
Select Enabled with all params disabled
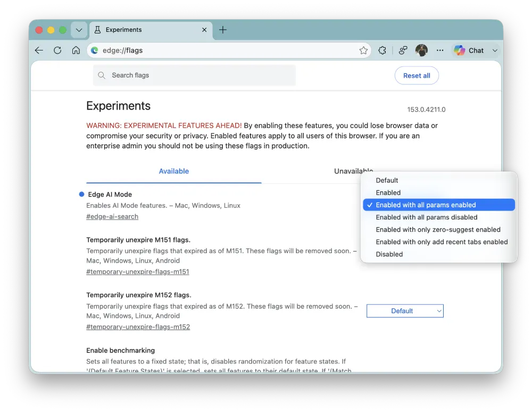[x=439, y=217]
